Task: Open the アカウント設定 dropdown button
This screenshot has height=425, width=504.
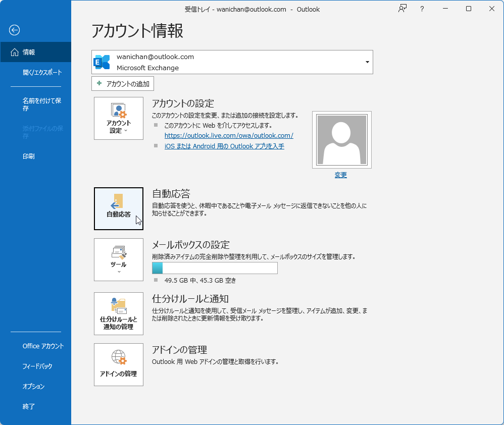Action: (x=119, y=119)
